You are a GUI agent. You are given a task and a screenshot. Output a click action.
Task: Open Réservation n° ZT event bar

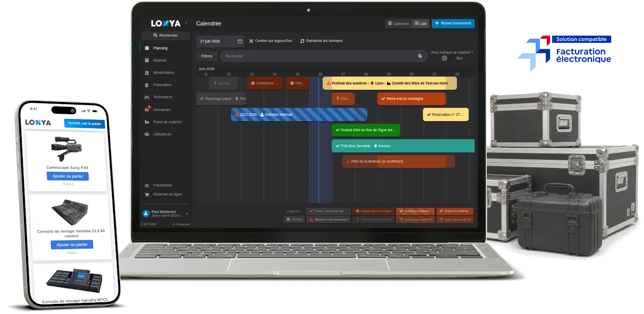point(445,114)
